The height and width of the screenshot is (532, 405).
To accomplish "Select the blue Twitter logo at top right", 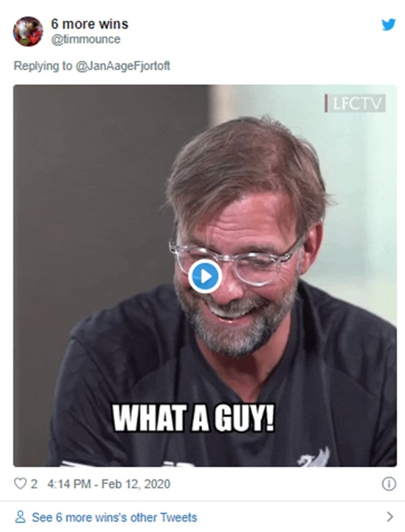I will [388, 25].
